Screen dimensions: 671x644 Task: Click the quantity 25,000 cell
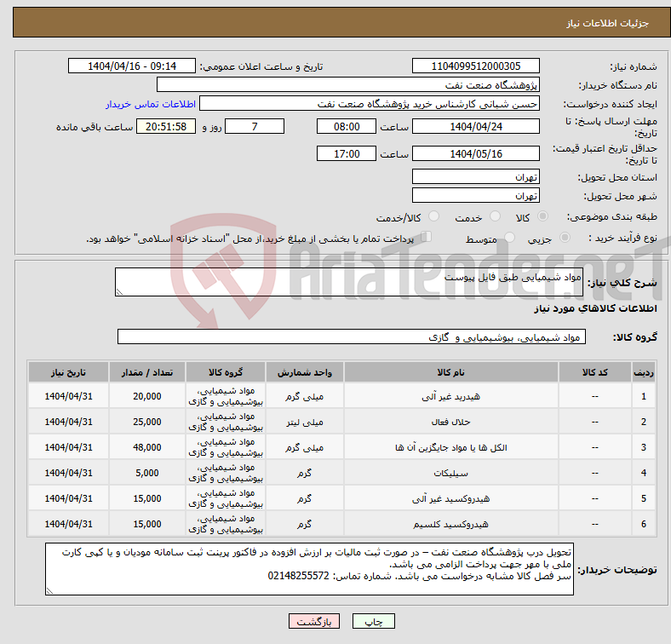coord(146,422)
